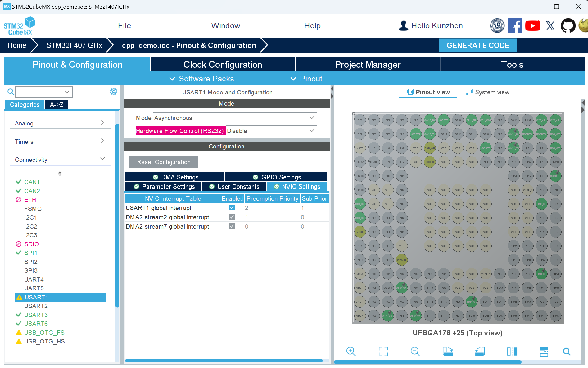Screen dimensions: 588x368
Task: Open the GitHub icon link
Action: (x=568, y=26)
